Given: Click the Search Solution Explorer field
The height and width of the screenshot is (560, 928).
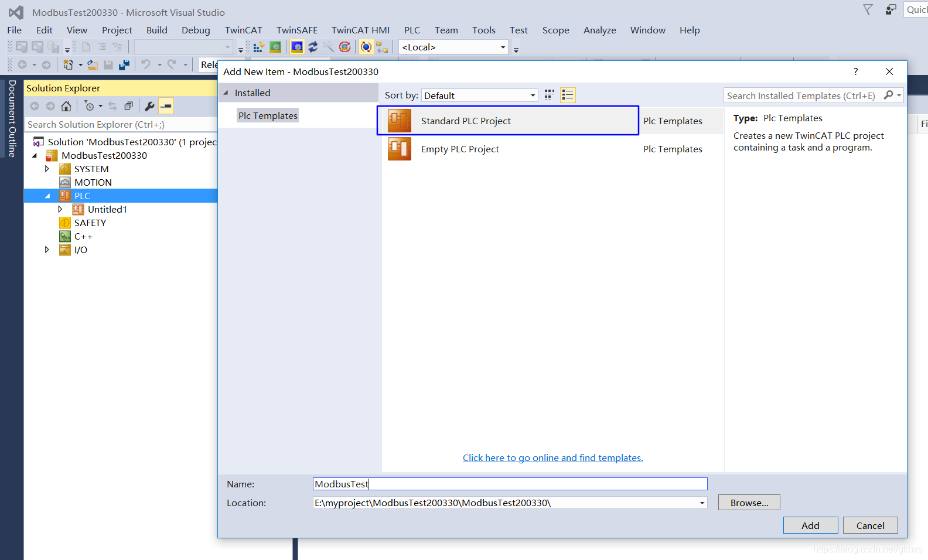Looking at the screenshot, I should (x=121, y=124).
